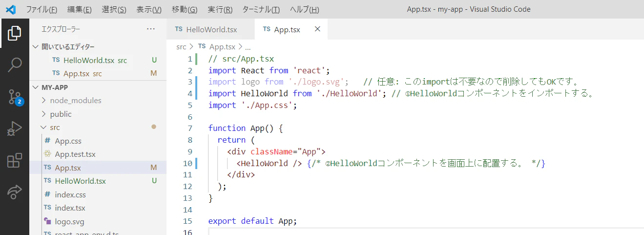Open the 実行(R) menu
Viewport: 644px width, 235px height.
click(220, 9)
